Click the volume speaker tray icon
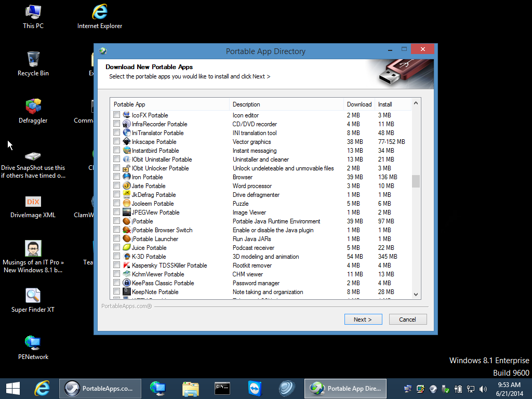Image resolution: width=532 pixels, height=399 pixels. pyautogui.click(x=483, y=389)
